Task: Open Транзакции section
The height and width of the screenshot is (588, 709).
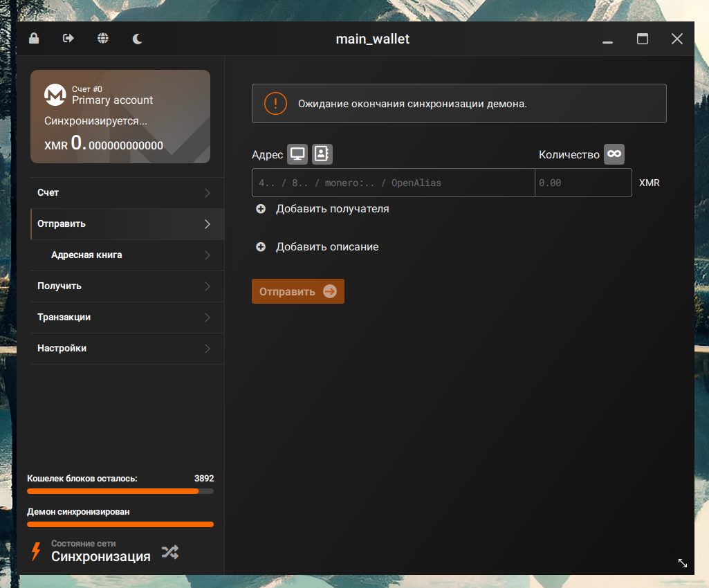Action: coord(127,318)
